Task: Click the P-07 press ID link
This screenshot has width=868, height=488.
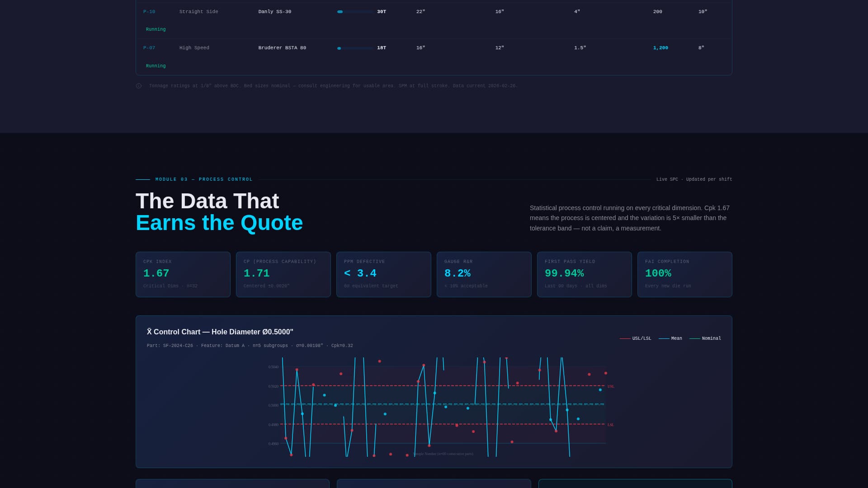Action: [149, 48]
